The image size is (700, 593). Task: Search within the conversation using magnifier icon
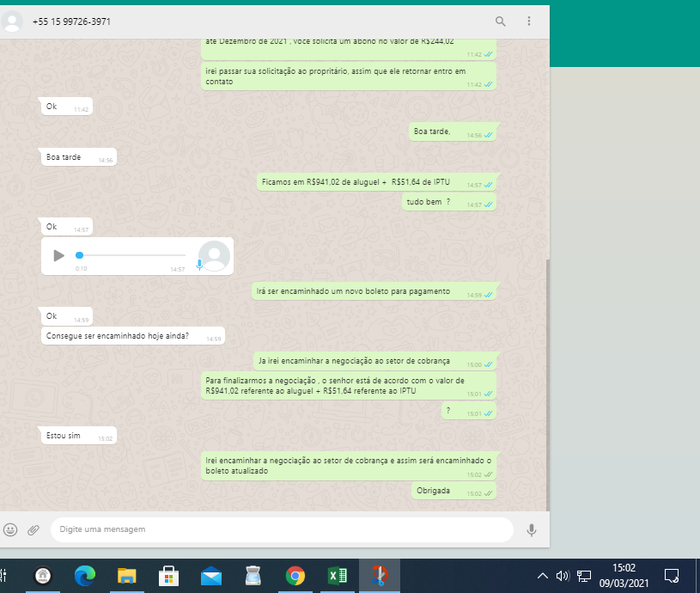(501, 21)
